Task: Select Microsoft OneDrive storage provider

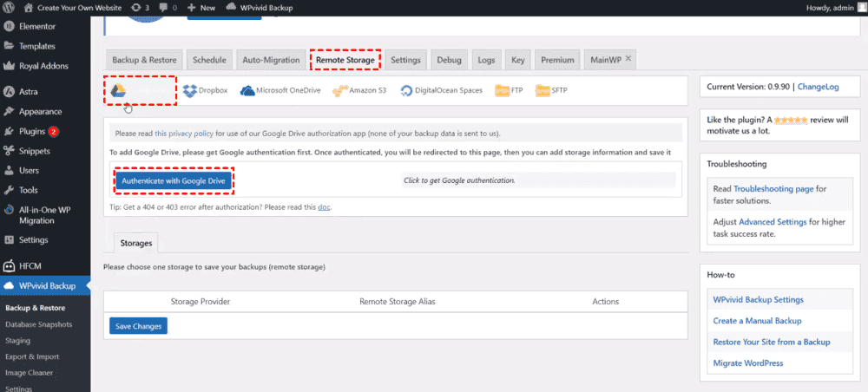Action: tap(281, 90)
